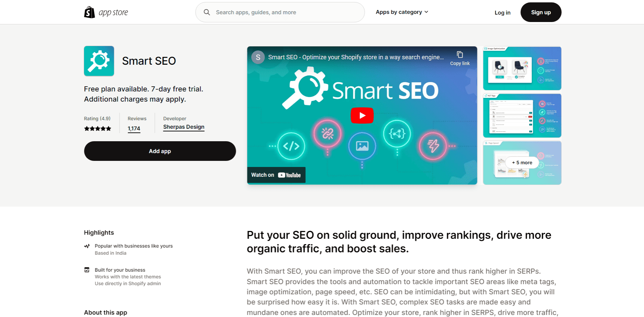
Task: Open the Image Optimization screenshot thumbnail
Action: [x=522, y=68]
